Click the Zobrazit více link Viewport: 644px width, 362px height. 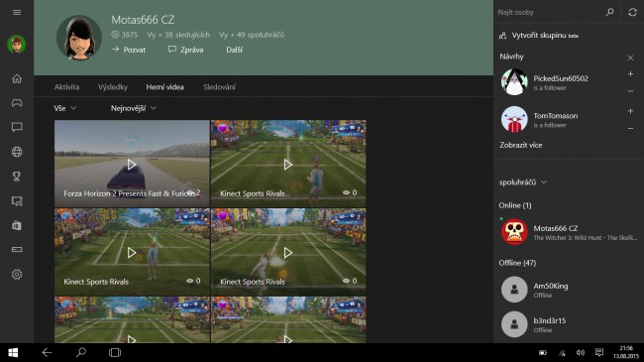[521, 145]
